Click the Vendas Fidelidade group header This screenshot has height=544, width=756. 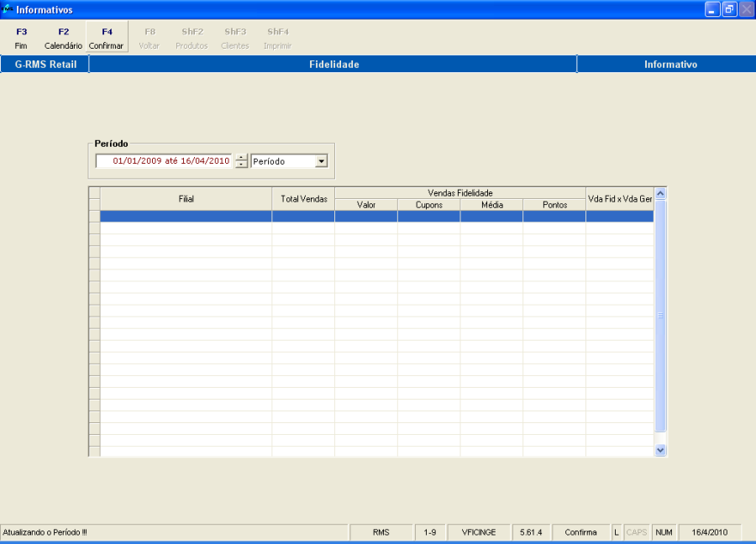tap(460, 193)
